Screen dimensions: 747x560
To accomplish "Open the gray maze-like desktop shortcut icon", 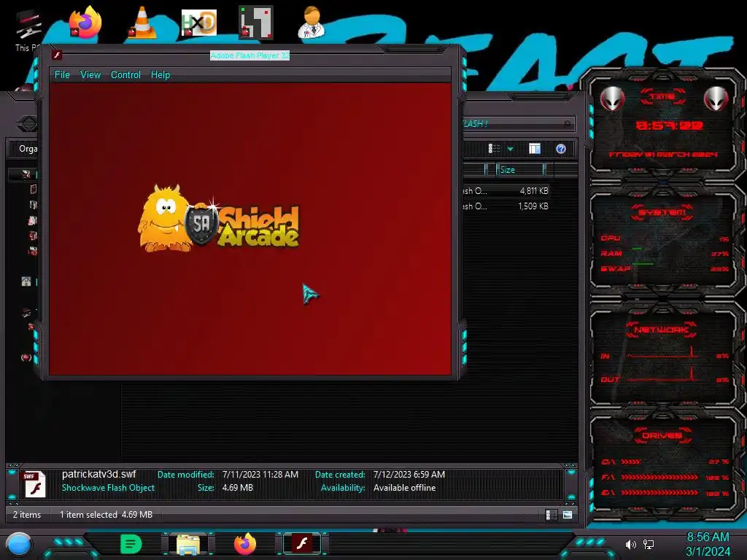I will coord(256,22).
